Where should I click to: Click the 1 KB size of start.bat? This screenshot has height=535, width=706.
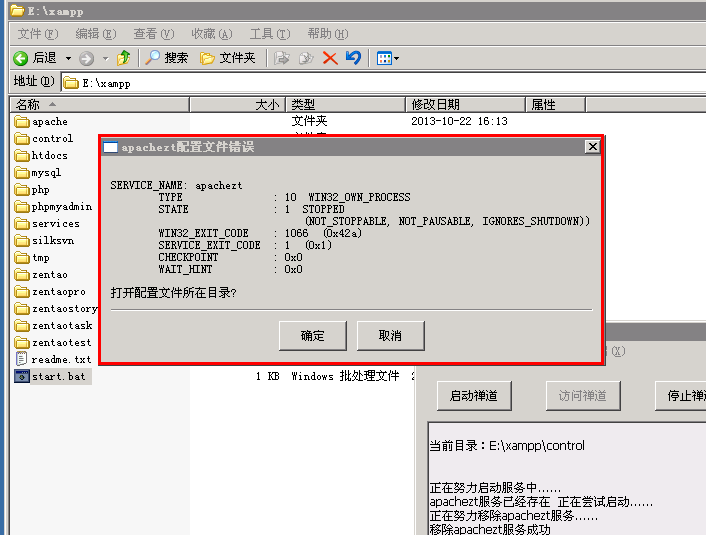tap(267, 376)
